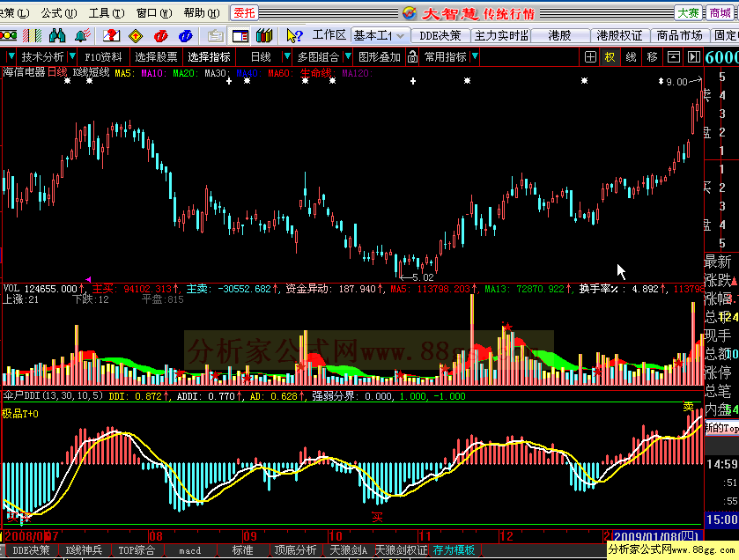Image resolution: width=739 pixels, height=560 pixels.
Task: Open the alarm bell alert tool
Action: pos(83,35)
